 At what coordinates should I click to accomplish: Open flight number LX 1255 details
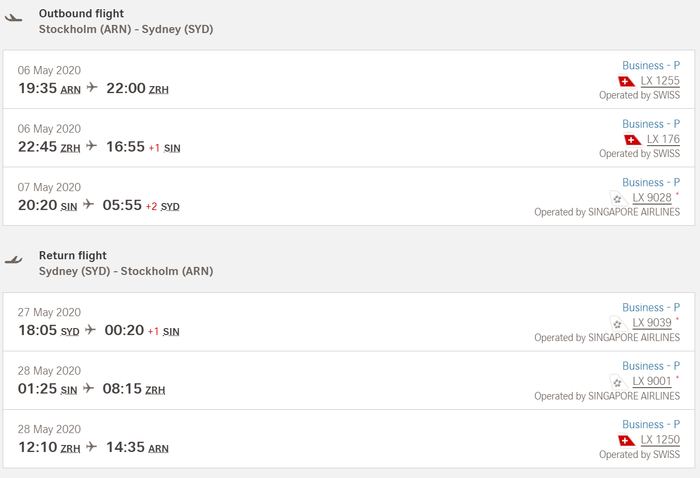click(x=660, y=81)
